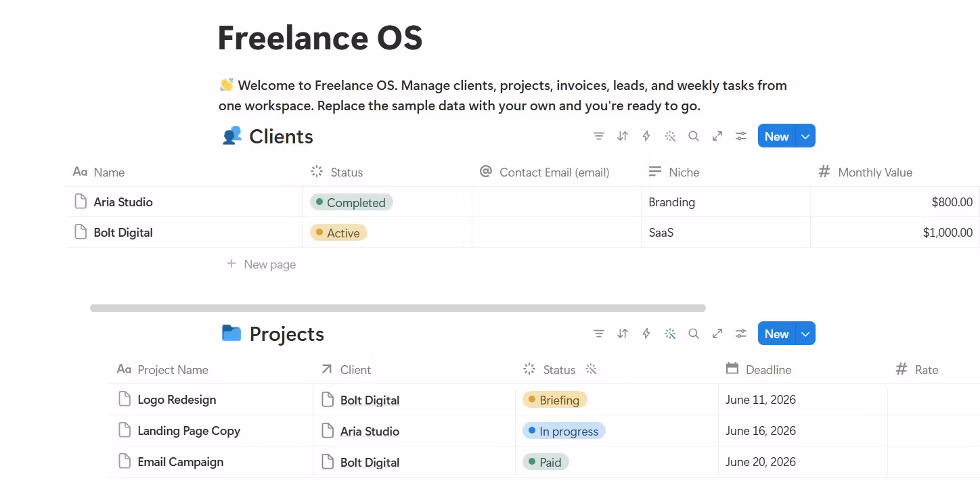Image resolution: width=980 pixels, height=487 pixels.
Task: Click the horizontal scrollbar under Clients table
Action: [x=398, y=308]
